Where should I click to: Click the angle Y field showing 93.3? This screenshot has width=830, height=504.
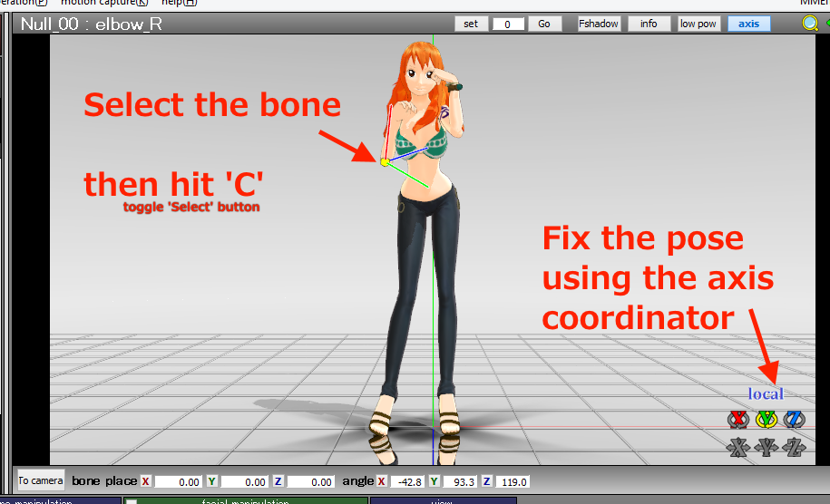tap(460, 481)
